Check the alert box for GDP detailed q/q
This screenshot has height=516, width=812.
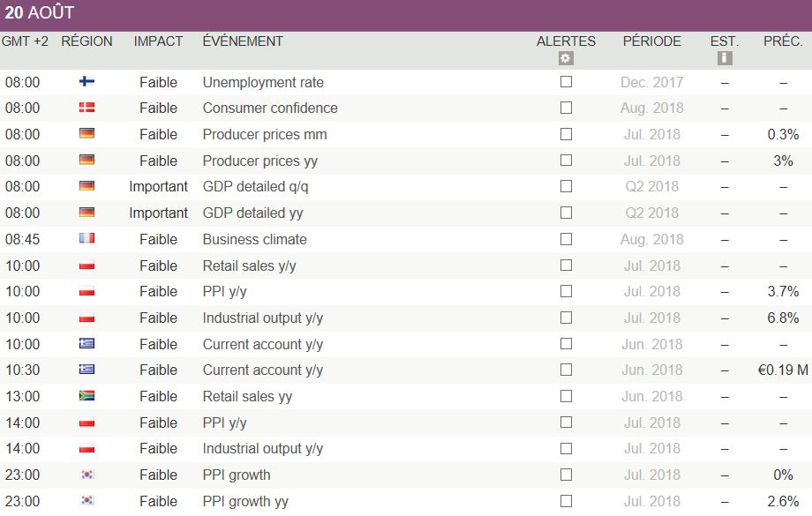(566, 187)
